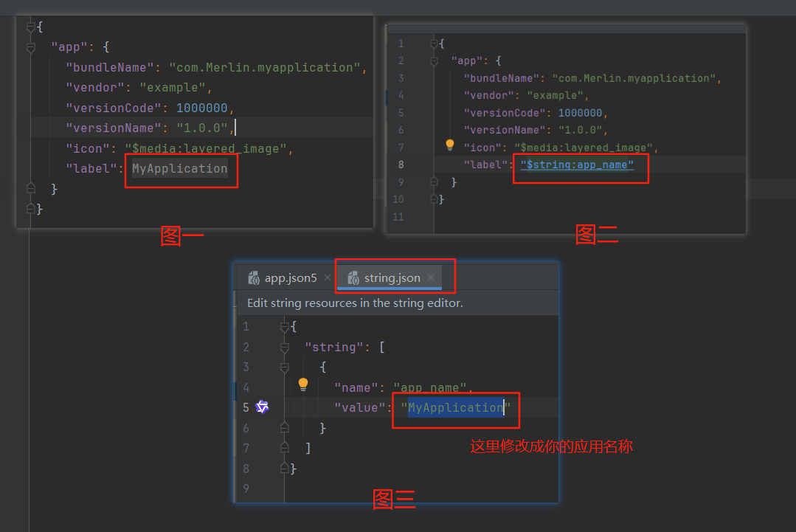Switch to the string.json tab
The width and height of the screenshot is (796, 532).
pyautogui.click(x=389, y=277)
